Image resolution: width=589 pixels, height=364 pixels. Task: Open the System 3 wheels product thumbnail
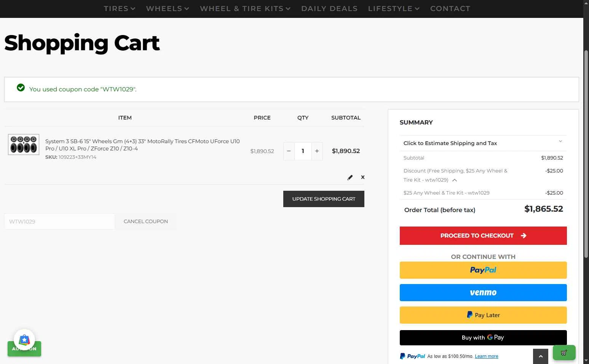(x=24, y=144)
